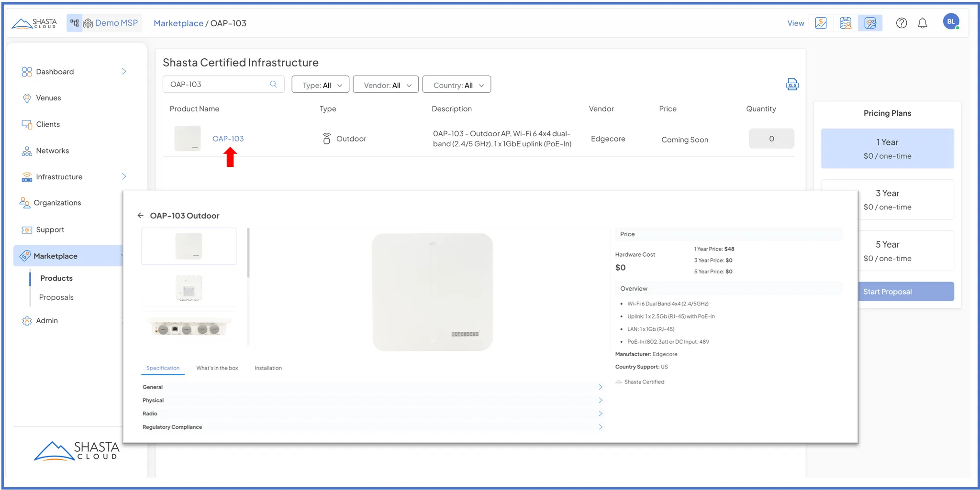Open Venues in the sidebar
Image resolution: width=980 pixels, height=490 pixels.
click(x=48, y=98)
